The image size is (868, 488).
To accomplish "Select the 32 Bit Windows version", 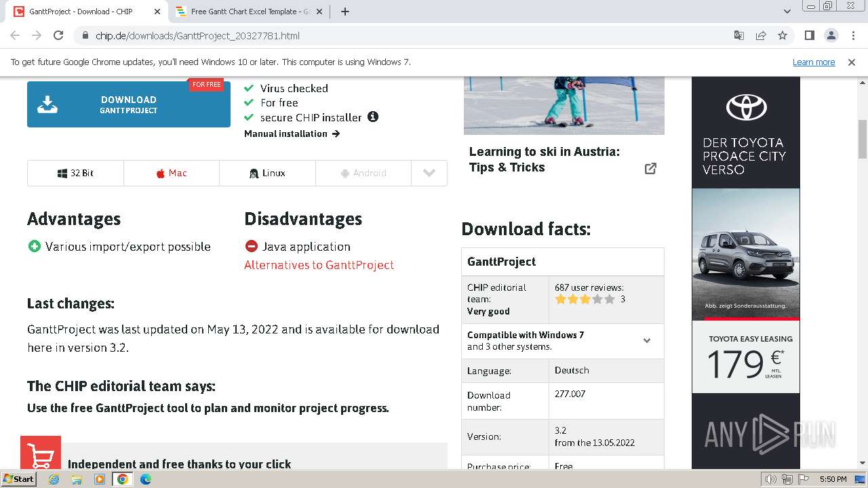I will [x=75, y=173].
